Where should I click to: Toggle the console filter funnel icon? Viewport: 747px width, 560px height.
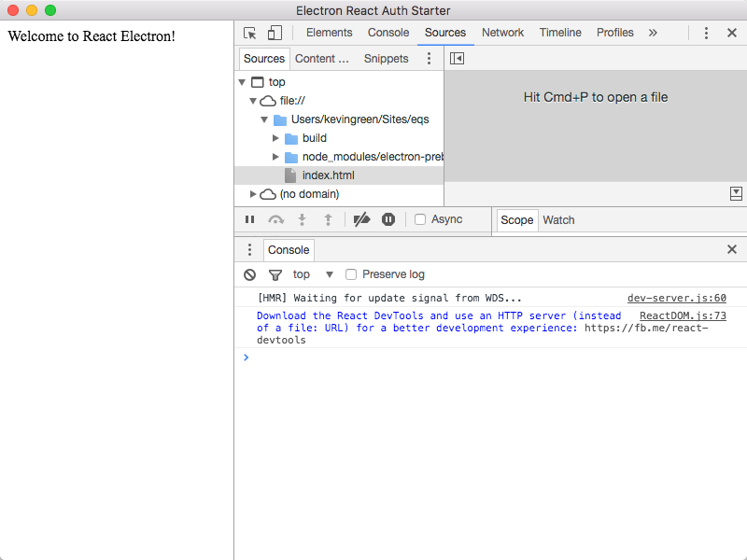275,274
